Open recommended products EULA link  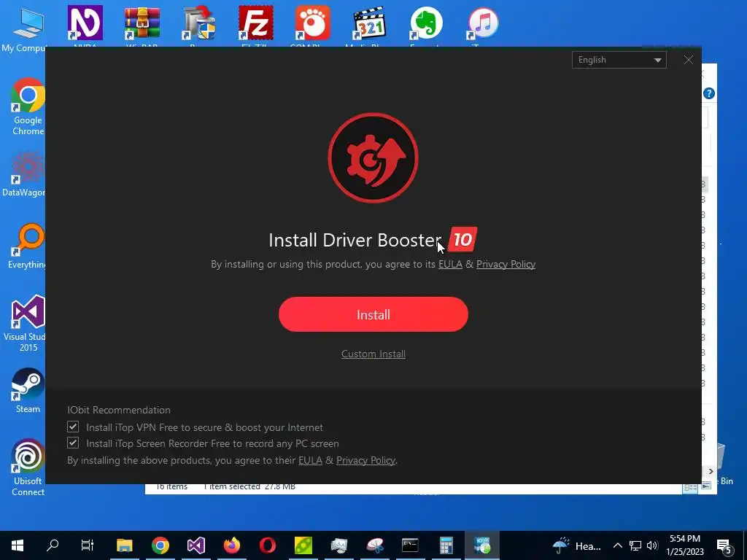click(310, 460)
